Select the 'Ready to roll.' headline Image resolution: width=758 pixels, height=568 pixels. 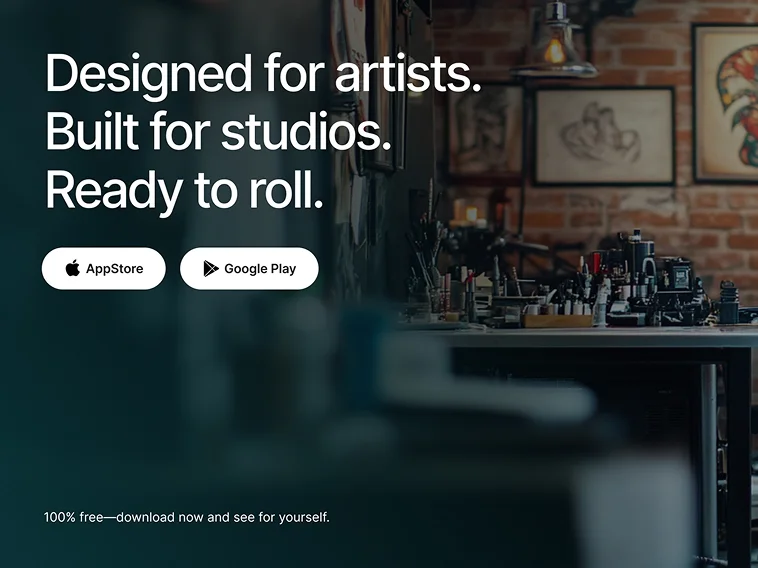tap(184, 191)
